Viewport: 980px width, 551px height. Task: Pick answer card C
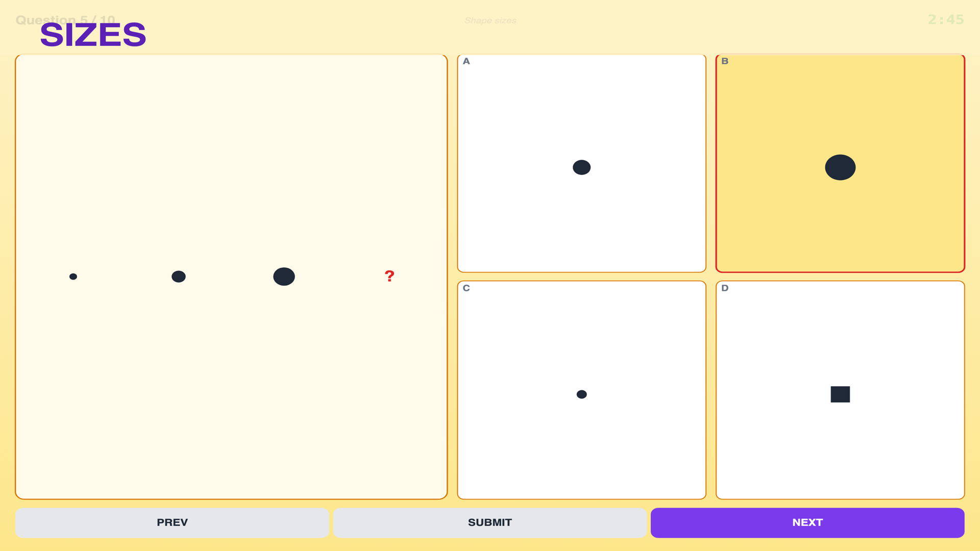[x=581, y=390]
